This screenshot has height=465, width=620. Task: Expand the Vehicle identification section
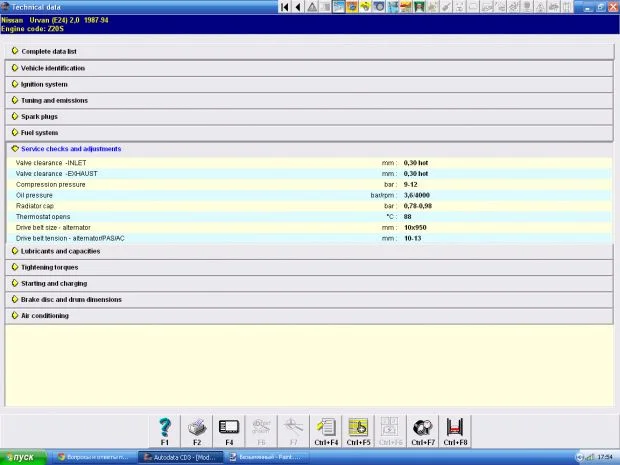click(x=53, y=68)
